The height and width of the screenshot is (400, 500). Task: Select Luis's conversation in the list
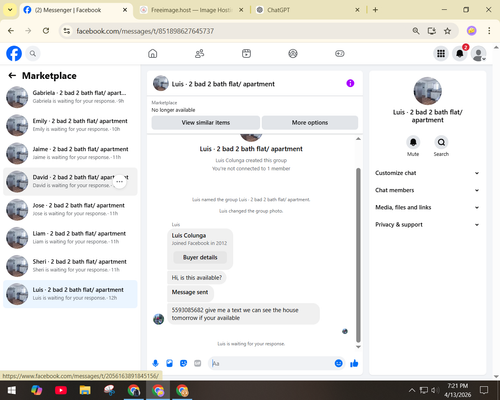pos(70,294)
